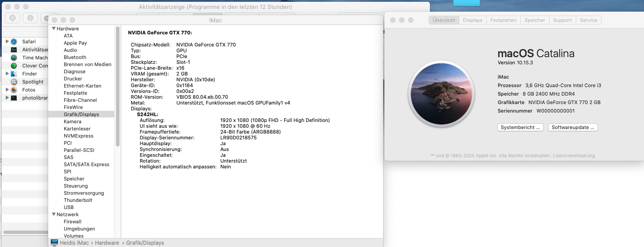
Task: Select Thunderbolt in the sidebar
Action: coord(78,200)
